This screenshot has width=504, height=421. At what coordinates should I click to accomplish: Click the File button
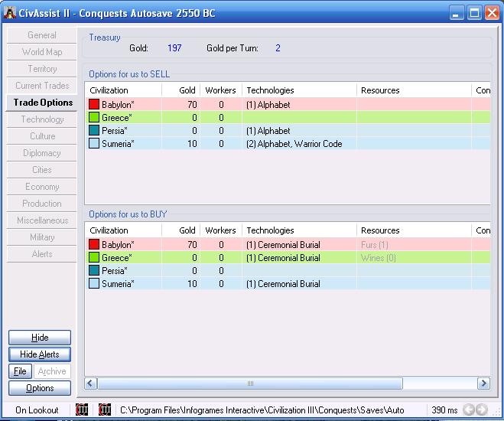click(20, 371)
